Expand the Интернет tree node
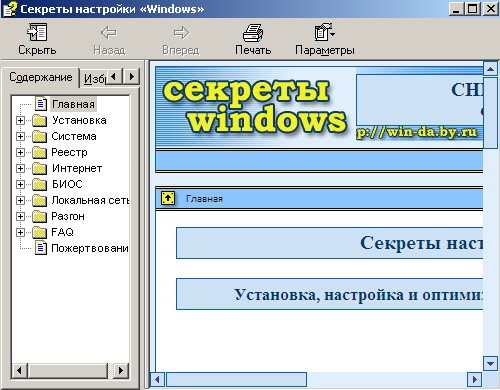The width and height of the screenshot is (500, 390). (20, 168)
